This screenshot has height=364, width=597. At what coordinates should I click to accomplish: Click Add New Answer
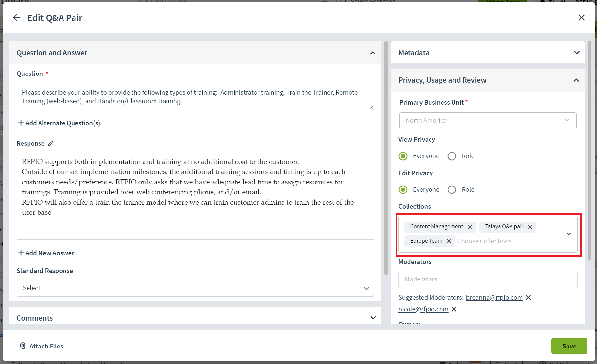click(x=46, y=253)
